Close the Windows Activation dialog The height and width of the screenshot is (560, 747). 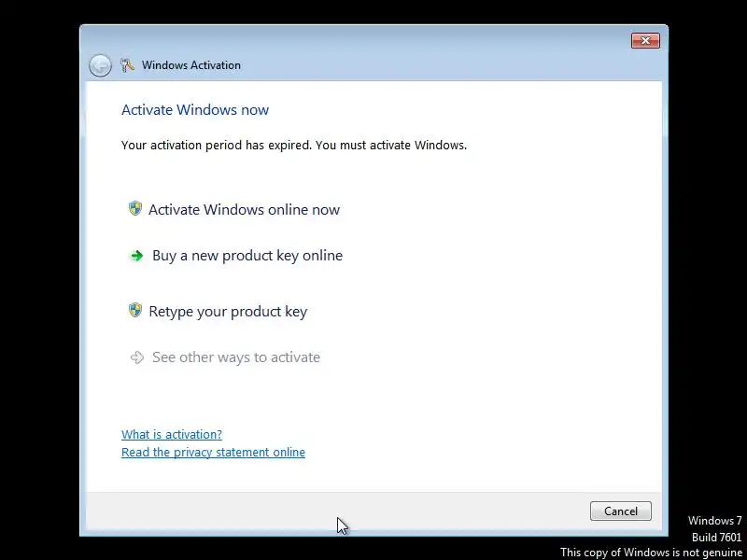click(x=645, y=40)
